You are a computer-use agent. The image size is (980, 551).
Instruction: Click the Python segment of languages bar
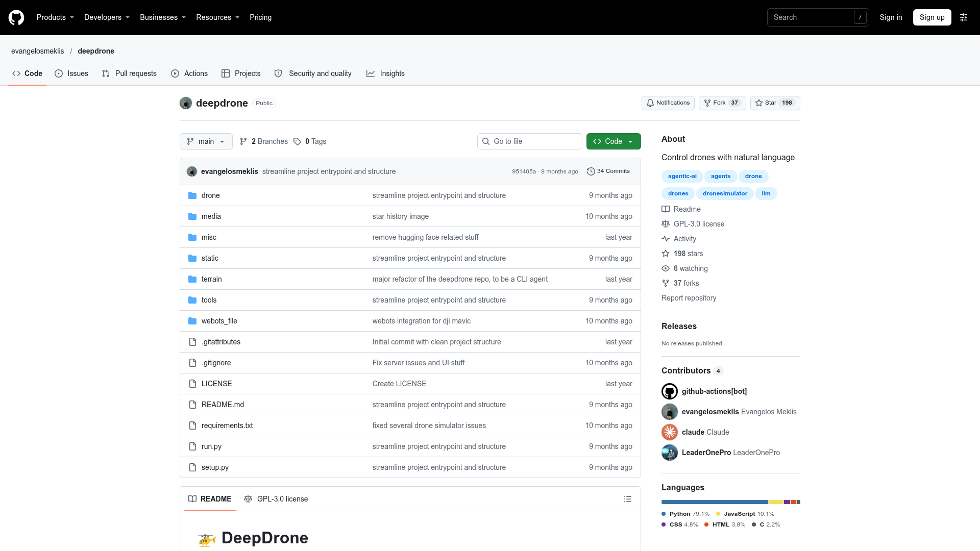point(715,502)
